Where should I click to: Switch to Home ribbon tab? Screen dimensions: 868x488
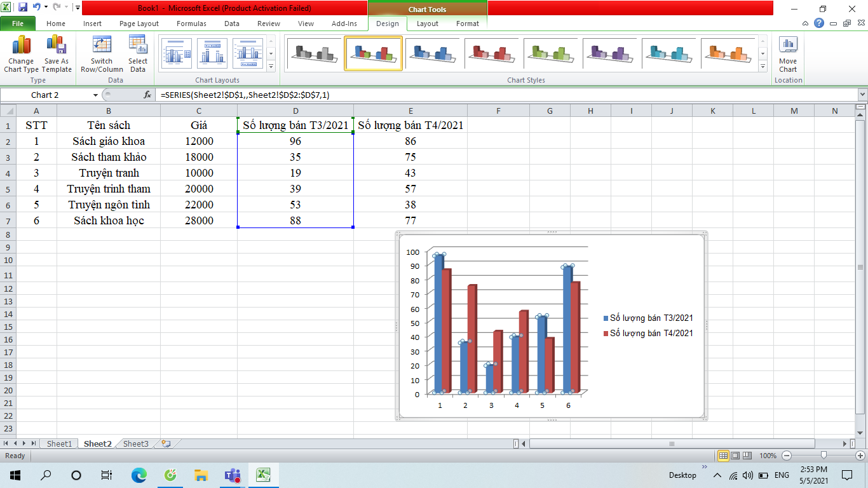[56, 24]
